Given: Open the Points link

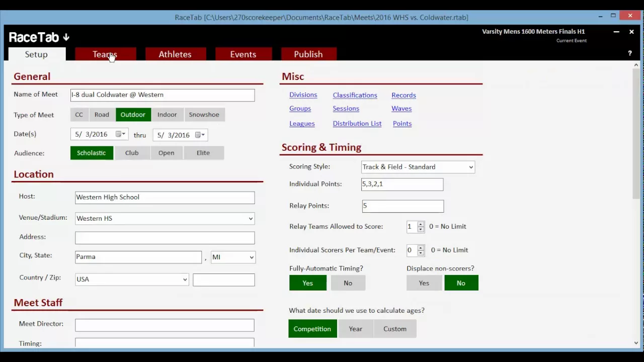Looking at the screenshot, I should pyautogui.click(x=402, y=124).
